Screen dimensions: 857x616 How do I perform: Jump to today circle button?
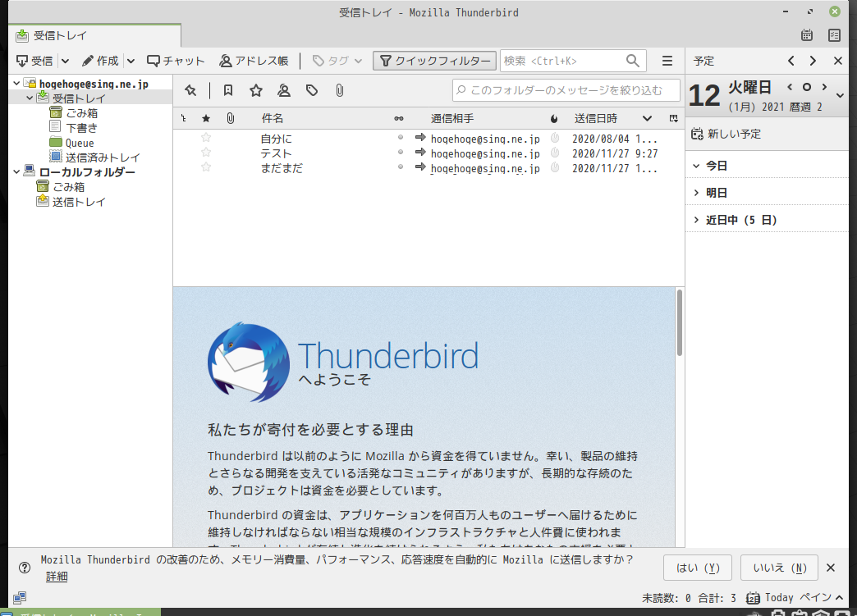click(x=807, y=87)
